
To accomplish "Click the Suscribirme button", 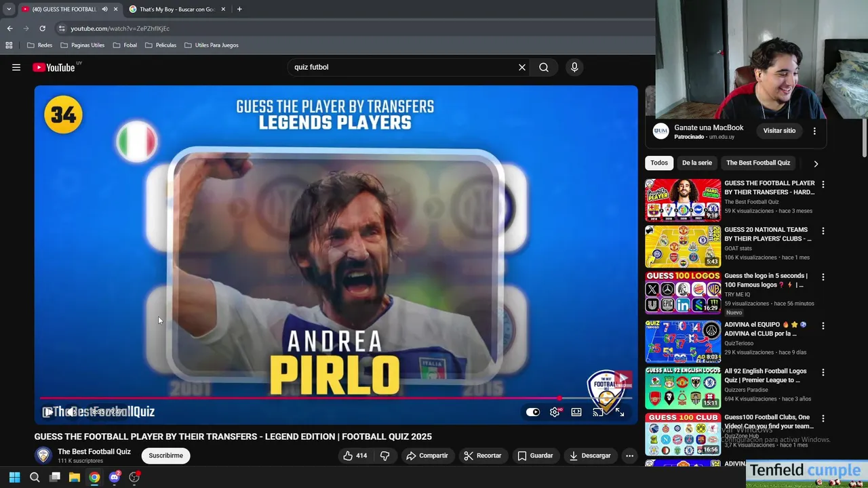I will pyautogui.click(x=166, y=455).
